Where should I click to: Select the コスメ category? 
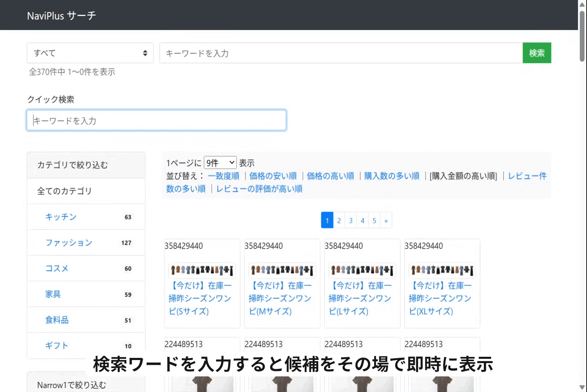[x=57, y=269]
